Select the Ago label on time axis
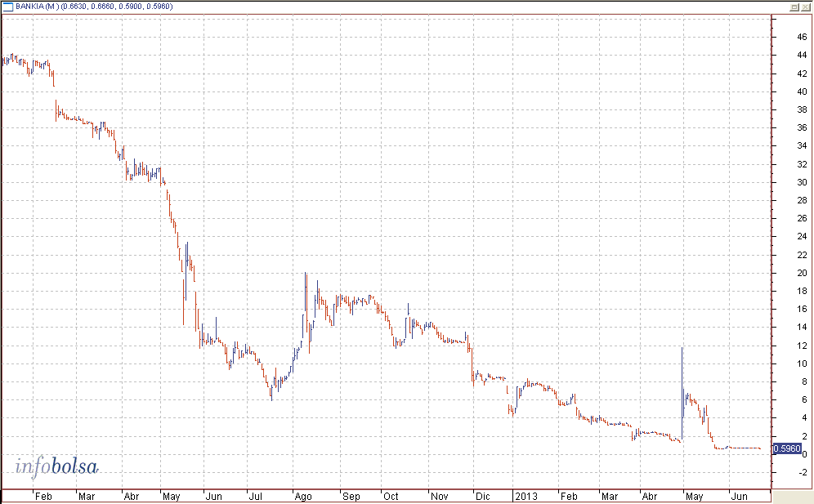814x504 pixels. pos(303,496)
